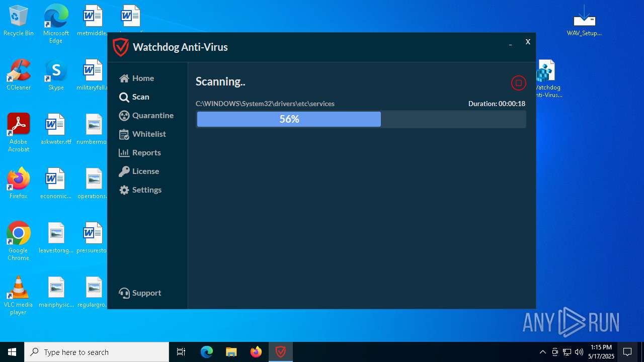Screen dimensions: 644x362
Task: Open the notification center
Action: (627, 352)
